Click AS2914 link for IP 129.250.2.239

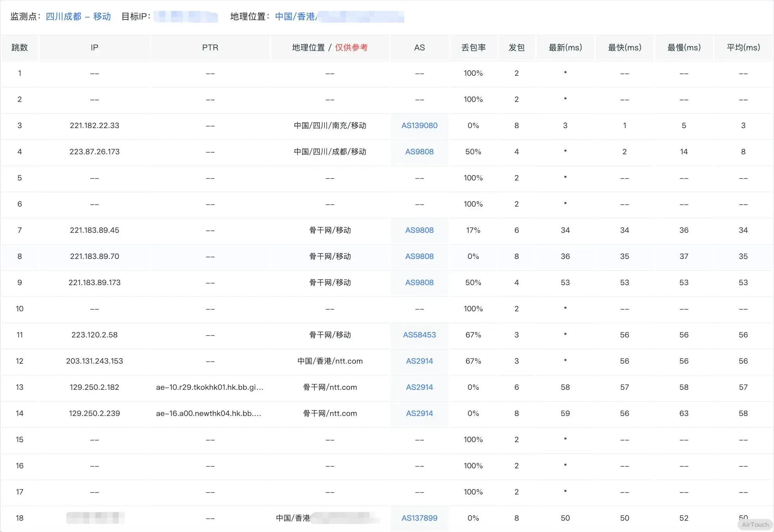pyautogui.click(x=419, y=413)
